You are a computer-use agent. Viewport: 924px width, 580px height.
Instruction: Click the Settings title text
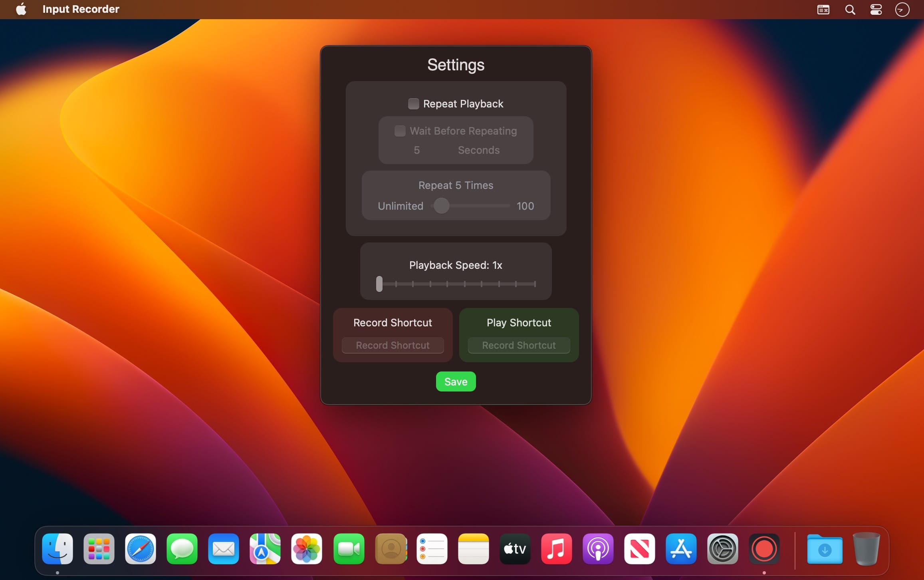(456, 65)
